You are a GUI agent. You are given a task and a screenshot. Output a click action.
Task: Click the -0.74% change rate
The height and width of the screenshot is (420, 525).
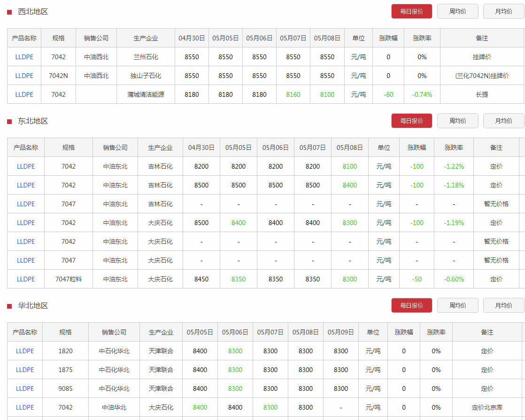click(422, 94)
